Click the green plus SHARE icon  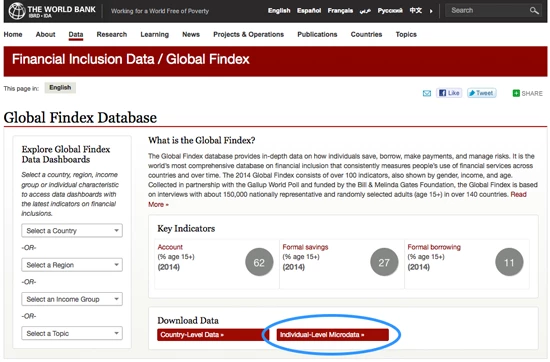tap(516, 93)
